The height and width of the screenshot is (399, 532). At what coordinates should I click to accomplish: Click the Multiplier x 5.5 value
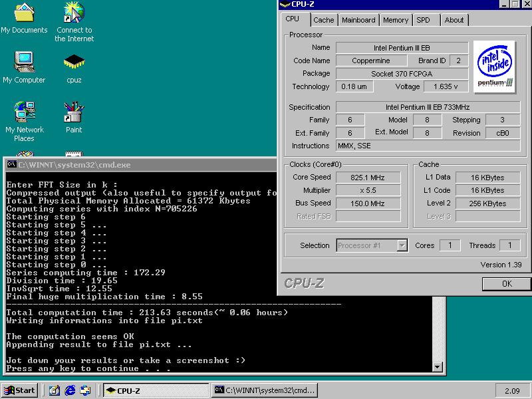(368, 190)
